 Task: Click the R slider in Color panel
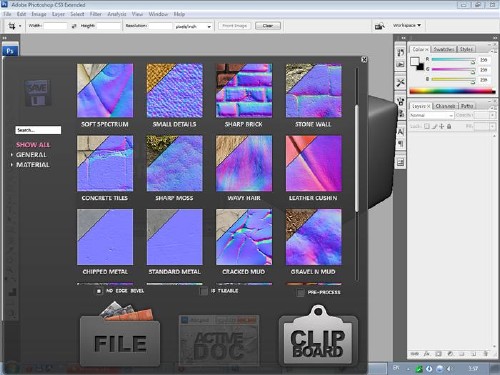(x=453, y=60)
